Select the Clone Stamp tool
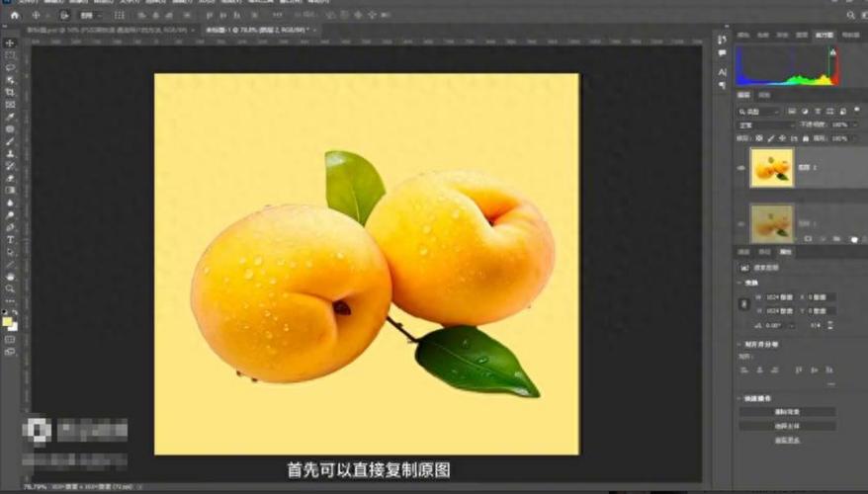The height and width of the screenshot is (494, 868). (x=10, y=154)
